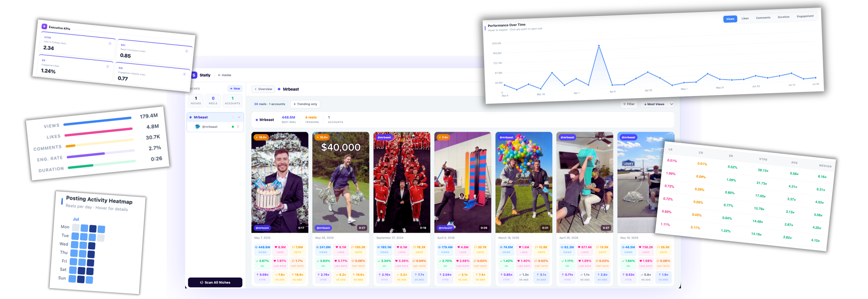The height and width of the screenshot is (299, 868).
Task: Open the May 7, 2025 cake reel thumbnail
Action: coord(280,182)
